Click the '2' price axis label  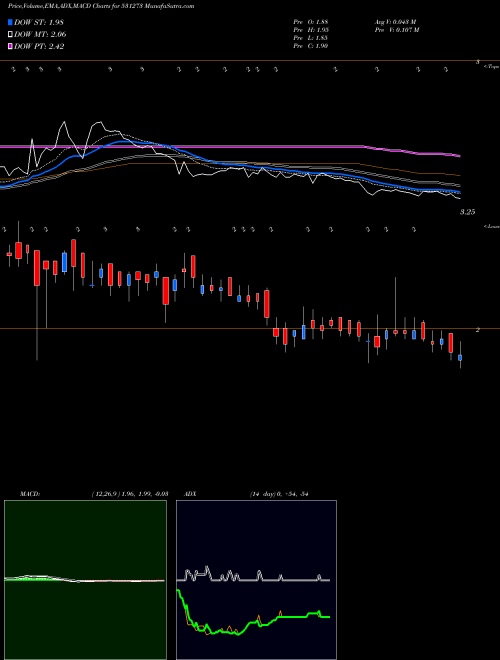(478, 330)
